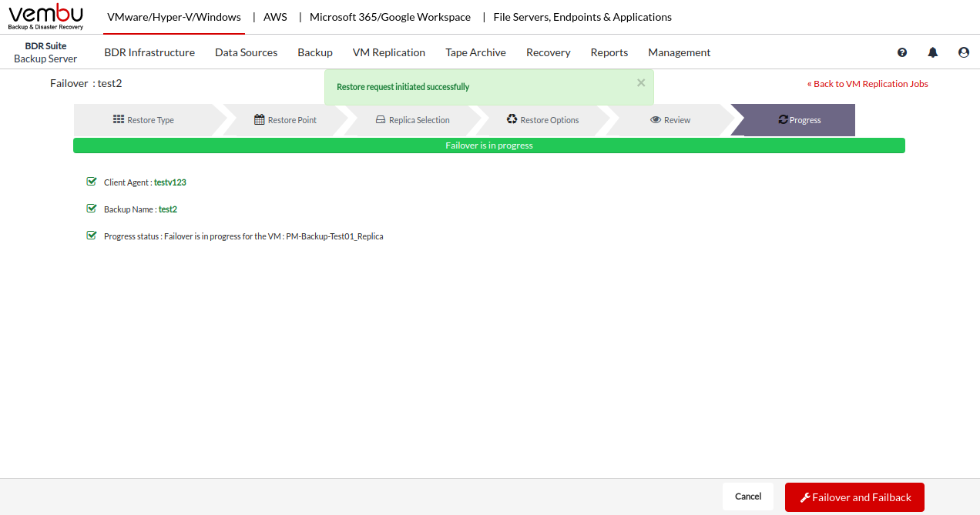Click the Failover and Failback button
This screenshot has height=515, width=980.
coord(854,497)
